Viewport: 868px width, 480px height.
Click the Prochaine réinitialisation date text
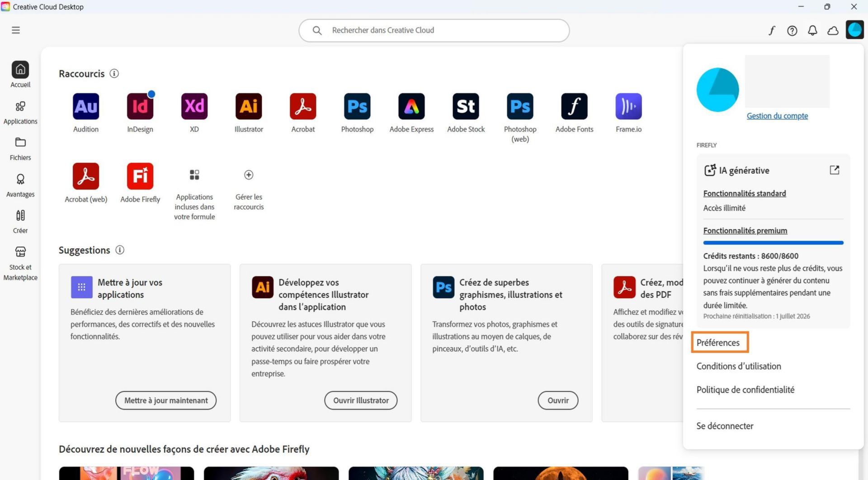756,316
